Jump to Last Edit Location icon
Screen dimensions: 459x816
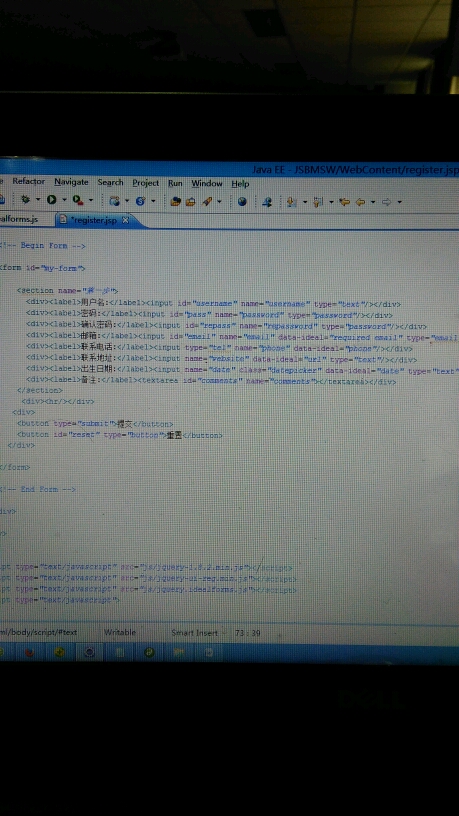tap(344, 202)
